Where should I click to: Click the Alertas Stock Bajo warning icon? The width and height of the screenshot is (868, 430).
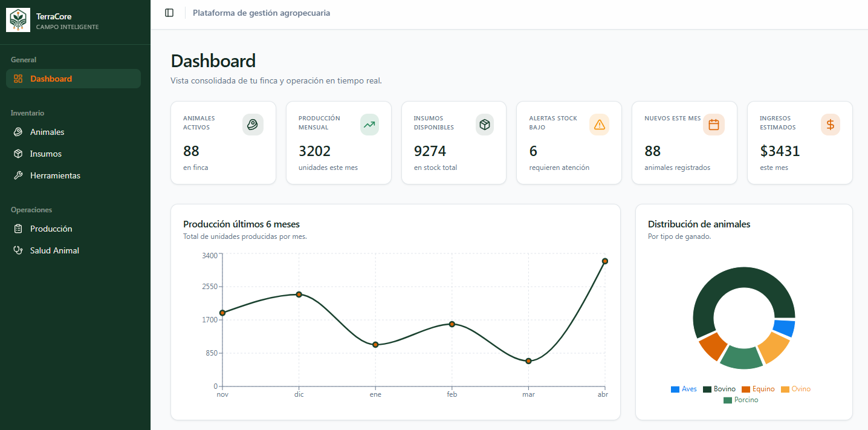tap(599, 125)
